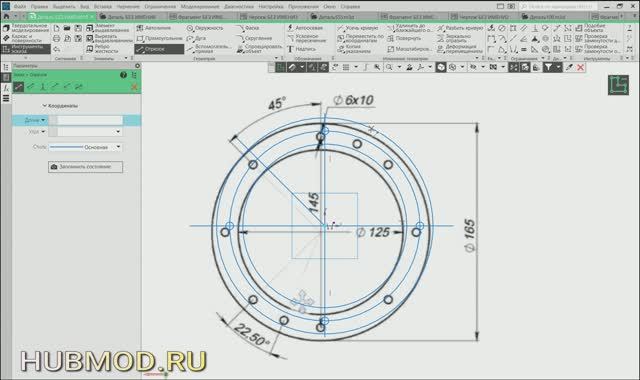The height and width of the screenshot is (380, 640).
Task: Open the Справка menu
Action: [350, 7]
